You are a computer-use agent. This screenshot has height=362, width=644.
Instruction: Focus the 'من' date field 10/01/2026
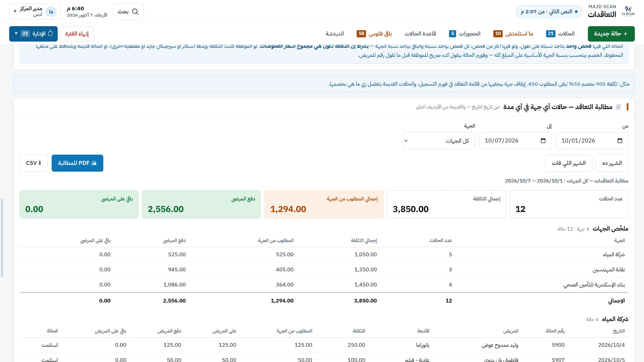tap(592, 141)
